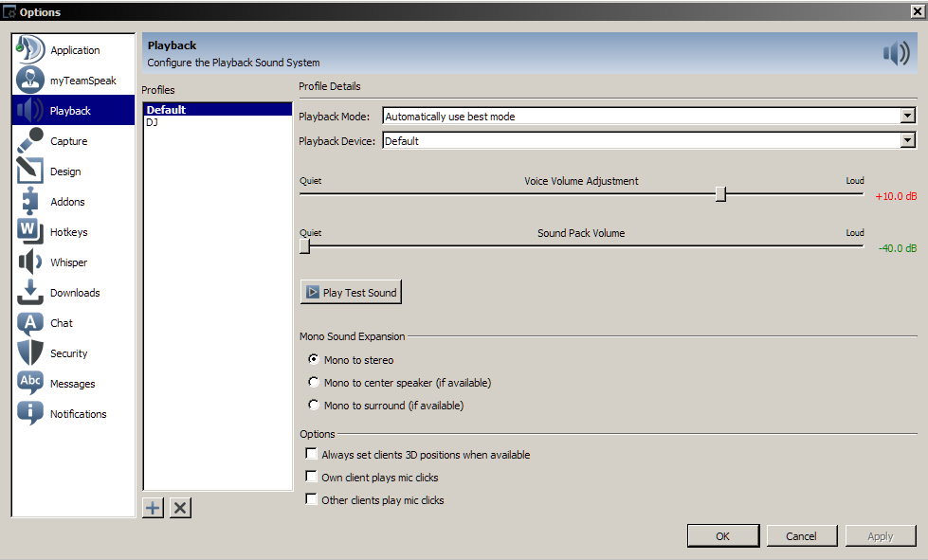Delete the selected playback profile

pyautogui.click(x=180, y=508)
